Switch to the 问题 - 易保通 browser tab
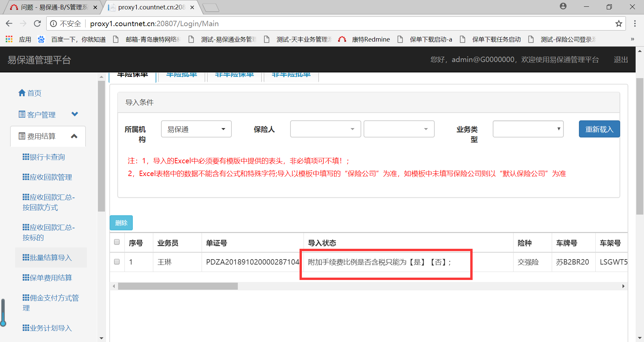Screen dimensions: 644x342 pyautogui.click(x=54, y=7)
